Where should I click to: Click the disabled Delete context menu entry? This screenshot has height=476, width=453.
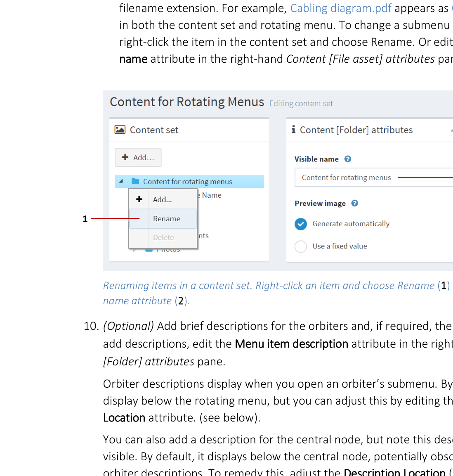tap(163, 237)
